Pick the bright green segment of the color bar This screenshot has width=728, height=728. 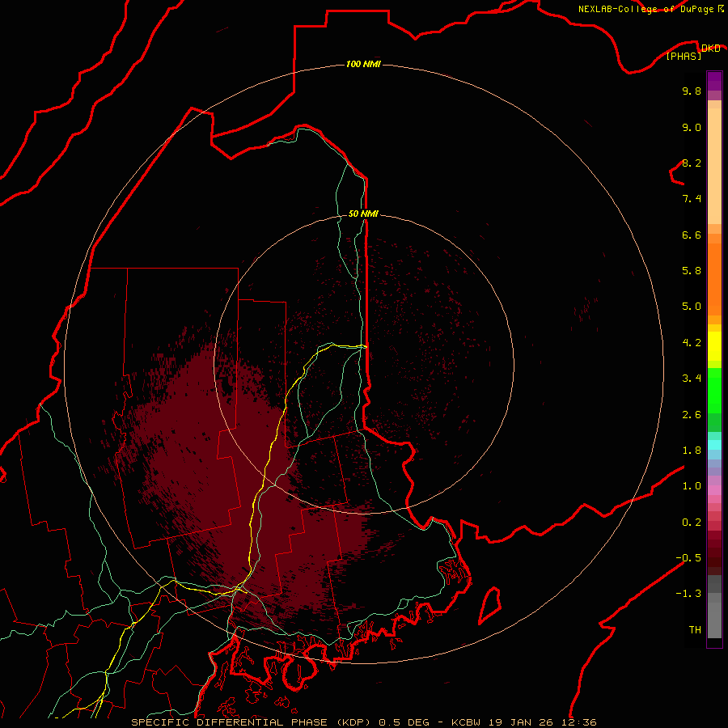(x=714, y=390)
